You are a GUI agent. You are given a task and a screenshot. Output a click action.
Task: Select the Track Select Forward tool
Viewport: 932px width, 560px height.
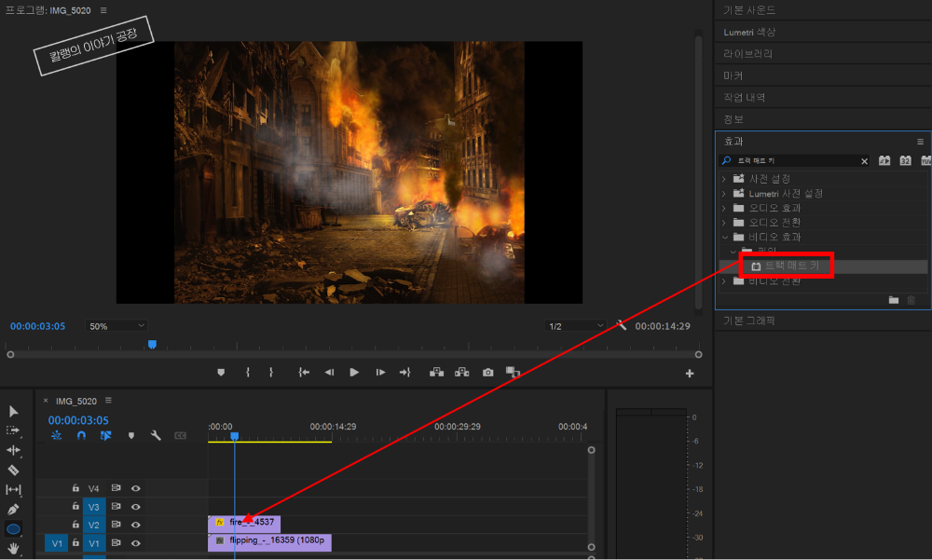pyautogui.click(x=13, y=430)
